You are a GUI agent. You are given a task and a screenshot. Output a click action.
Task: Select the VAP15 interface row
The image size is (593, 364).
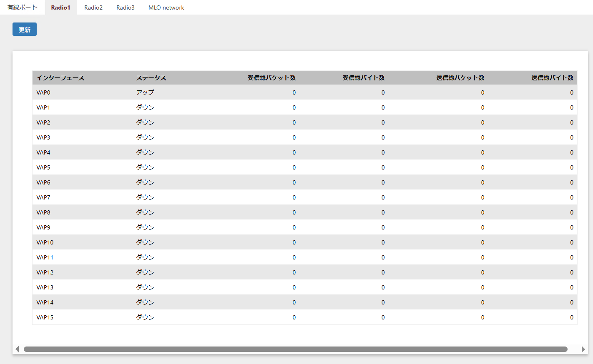coord(45,317)
